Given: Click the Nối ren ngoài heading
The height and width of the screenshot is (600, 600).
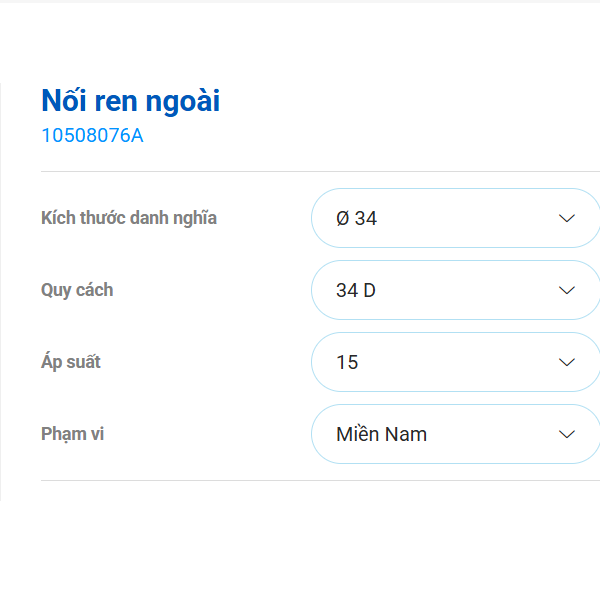Looking at the screenshot, I should tap(130, 101).
